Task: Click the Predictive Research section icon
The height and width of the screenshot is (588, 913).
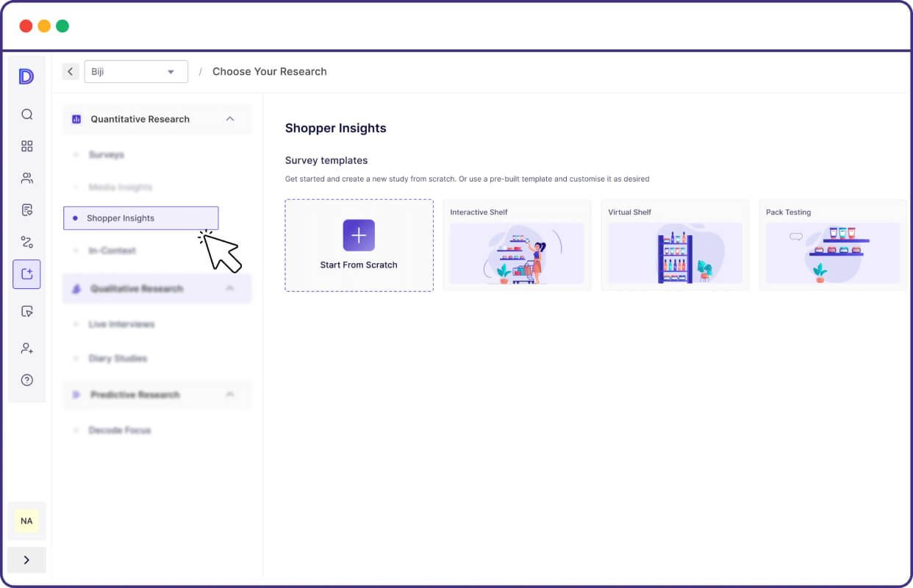Action: pos(76,395)
